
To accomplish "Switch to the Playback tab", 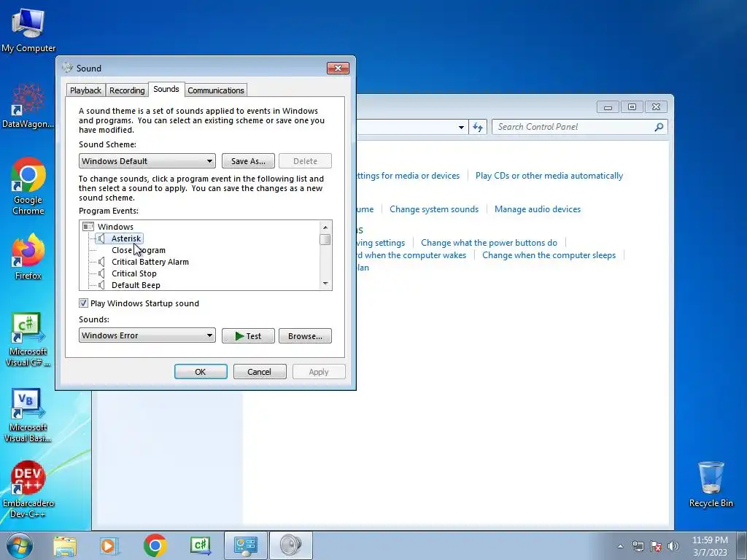I will coord(86,90).
